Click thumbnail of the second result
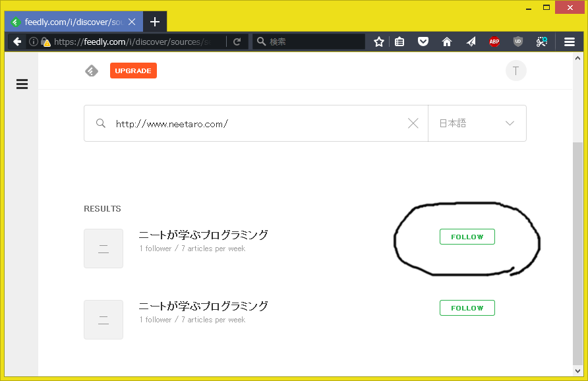 click(103, 320)
